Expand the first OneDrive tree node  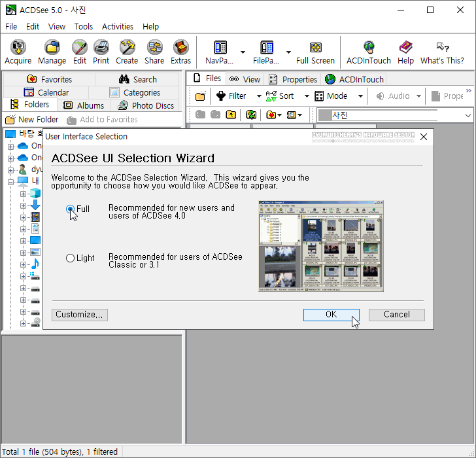11,147
